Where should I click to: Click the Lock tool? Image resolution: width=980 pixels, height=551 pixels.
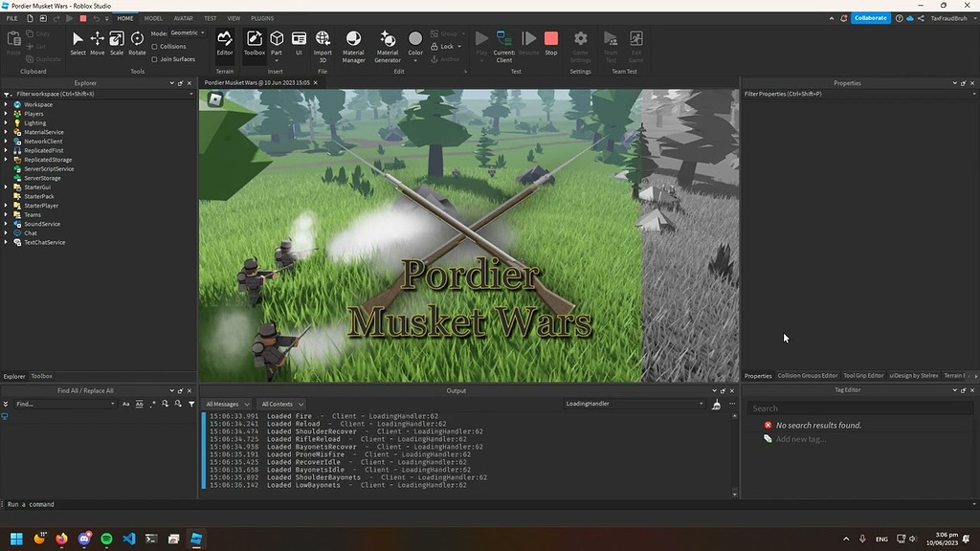click(446, 46)
